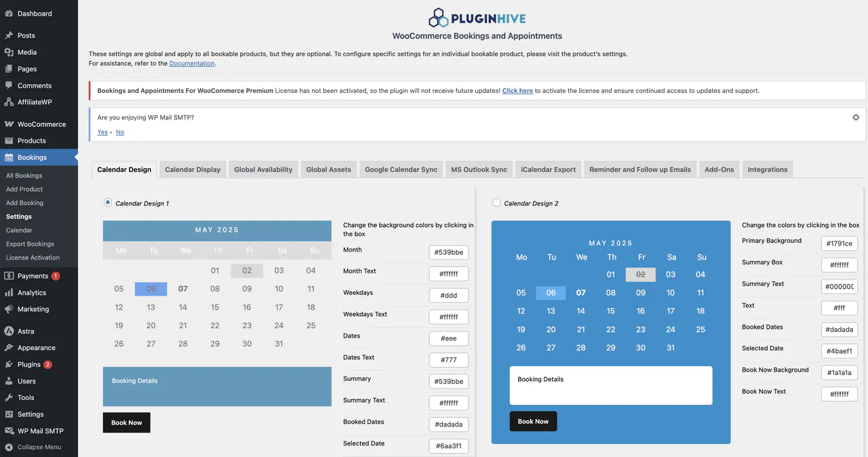Click the Astra logo icon
This screenshot has width=868, height=457.
(x=9, y=332)
